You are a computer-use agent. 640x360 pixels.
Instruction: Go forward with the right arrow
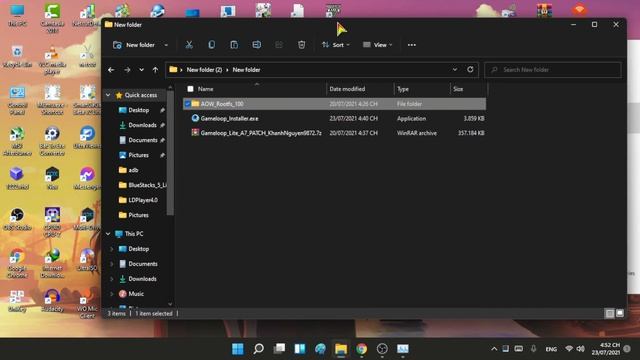(x=127, y=70)
